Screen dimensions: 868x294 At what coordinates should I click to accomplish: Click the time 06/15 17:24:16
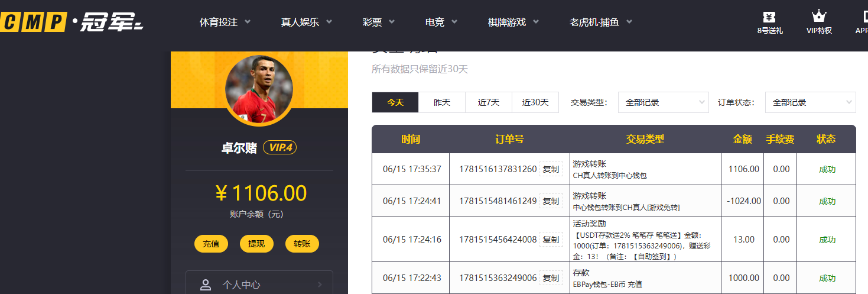coord(412,240)
